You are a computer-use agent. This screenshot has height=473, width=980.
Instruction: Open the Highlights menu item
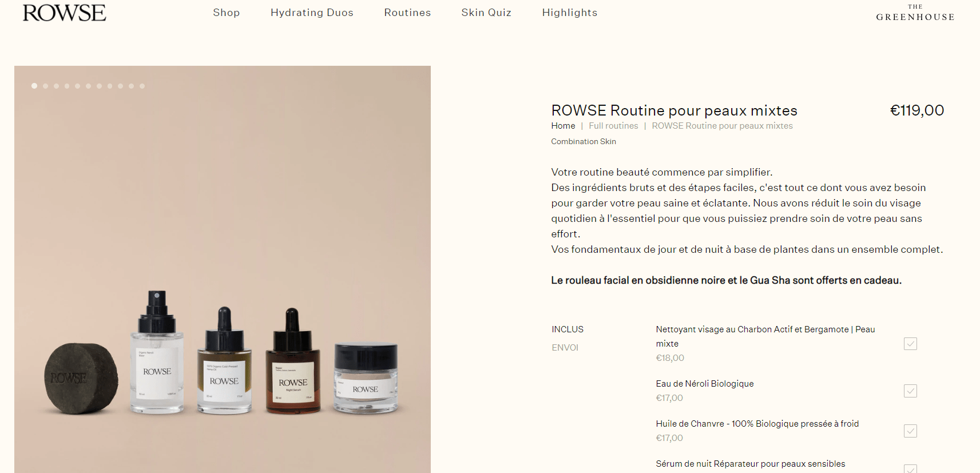click(570, 13)
